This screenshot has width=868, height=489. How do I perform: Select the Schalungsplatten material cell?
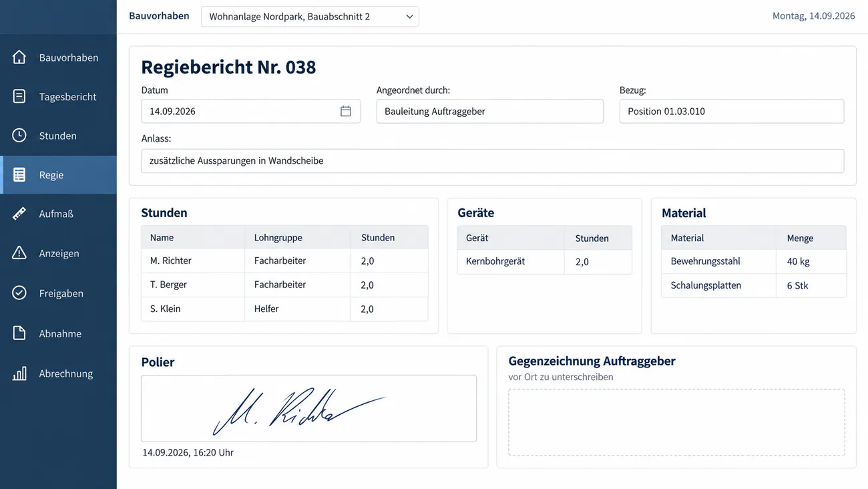[x=719, y=285]
